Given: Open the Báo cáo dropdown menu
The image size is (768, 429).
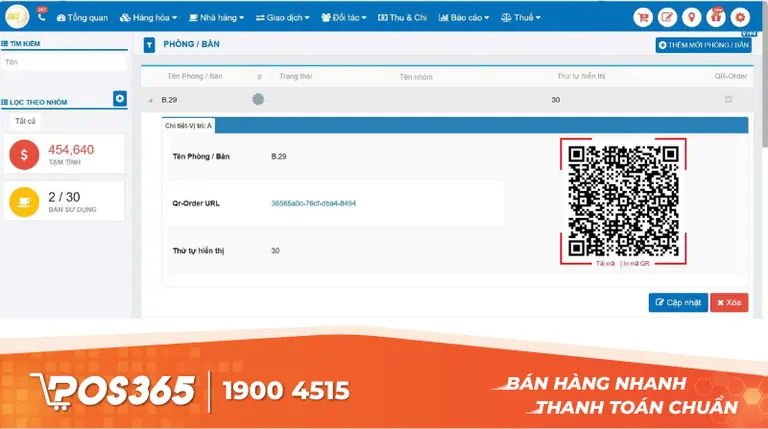Looking at the screenshot, I should click(x=463, y=18).
